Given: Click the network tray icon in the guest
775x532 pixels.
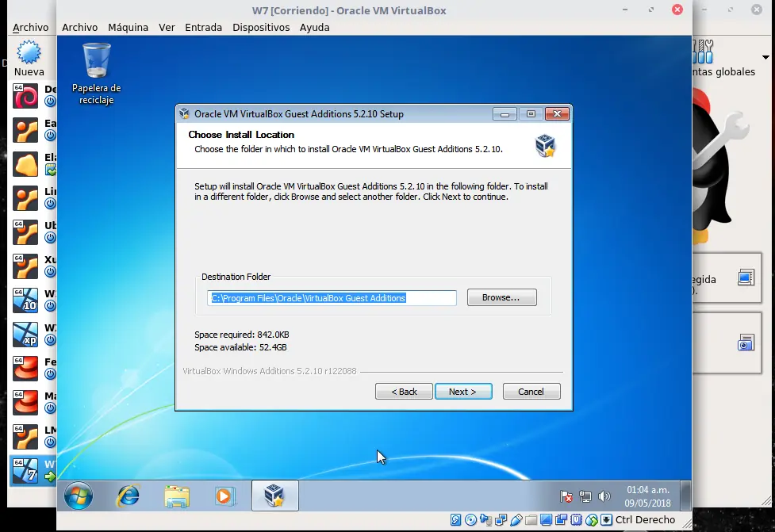Looking at the screenshot, I should point(585,496).
